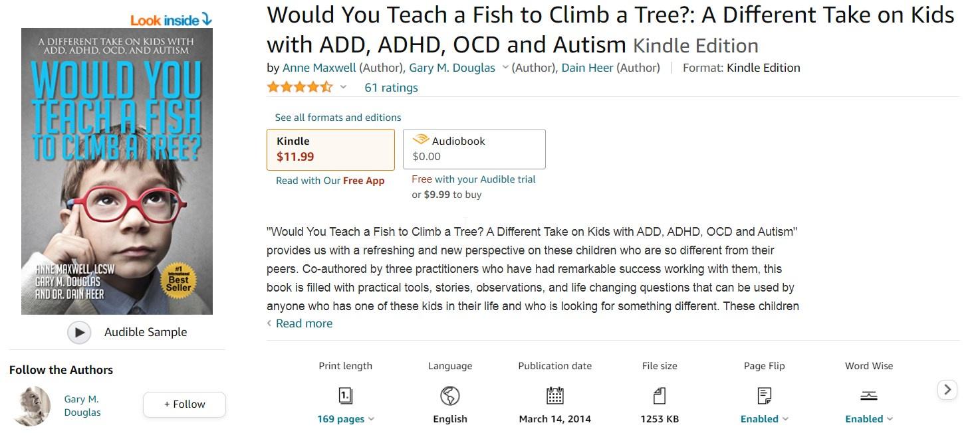The image size is (980, 433).
Task: Open the Word Wise Enabled dropdown
Action: point(869,419)
